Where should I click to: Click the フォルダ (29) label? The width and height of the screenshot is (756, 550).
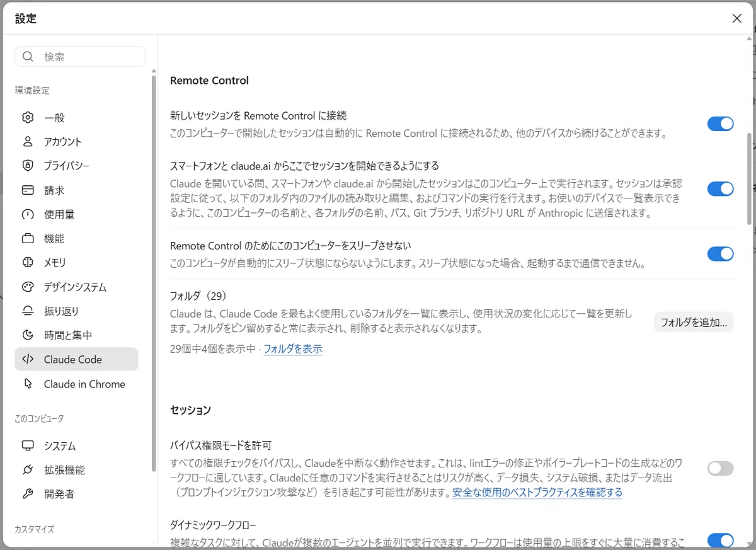(x=198, y=295)
